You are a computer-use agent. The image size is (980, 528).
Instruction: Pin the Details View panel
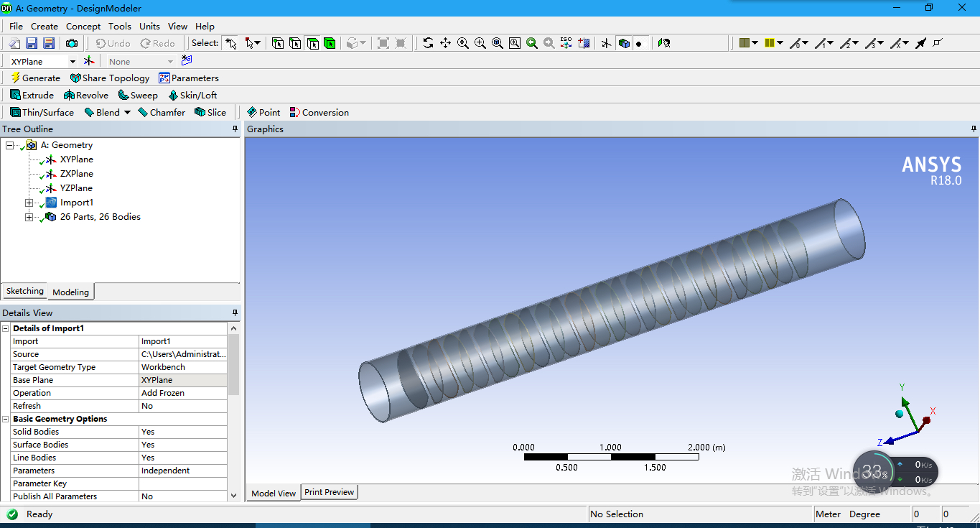click(x=235, y=313)
